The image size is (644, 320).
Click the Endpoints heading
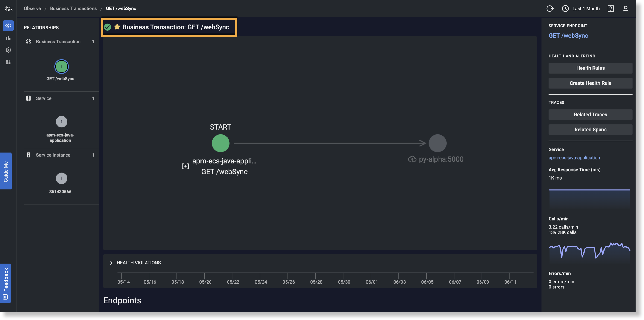(x=122, y=300)
